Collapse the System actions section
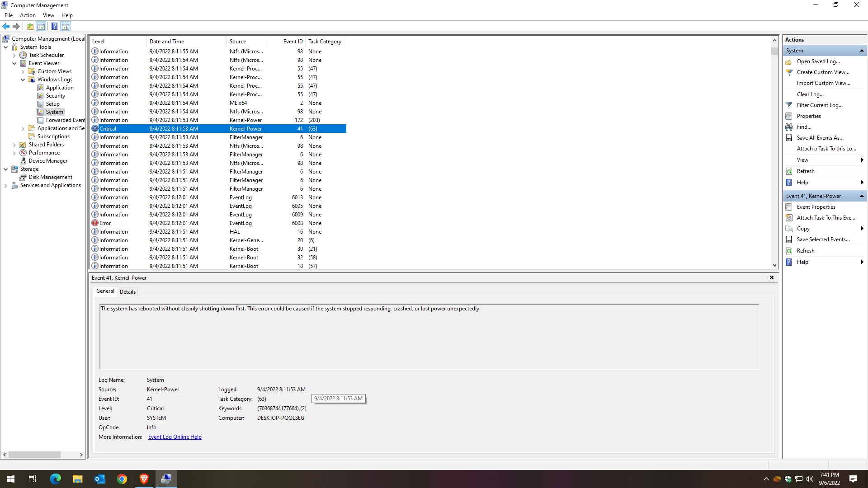The width and height of the screenshot is (868, 488). point(861,51)
